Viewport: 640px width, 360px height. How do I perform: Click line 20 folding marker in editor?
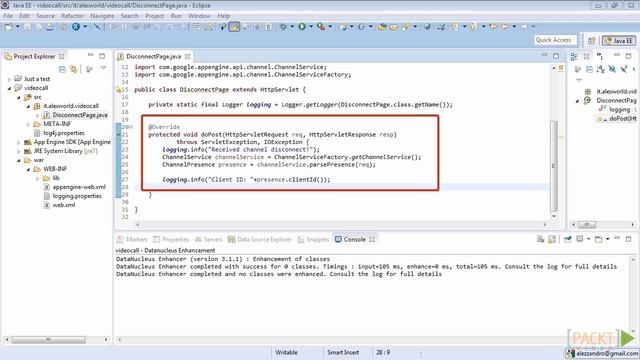coord(130,127)
